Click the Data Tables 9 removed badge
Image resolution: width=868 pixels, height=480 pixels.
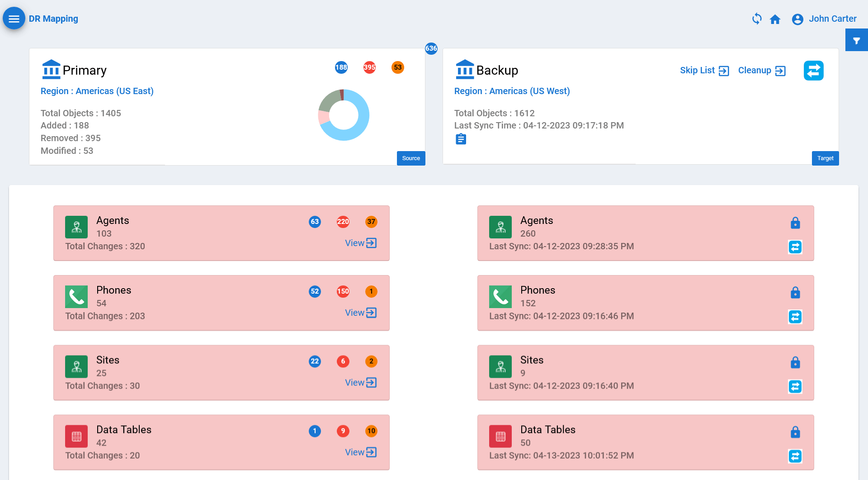343,431
